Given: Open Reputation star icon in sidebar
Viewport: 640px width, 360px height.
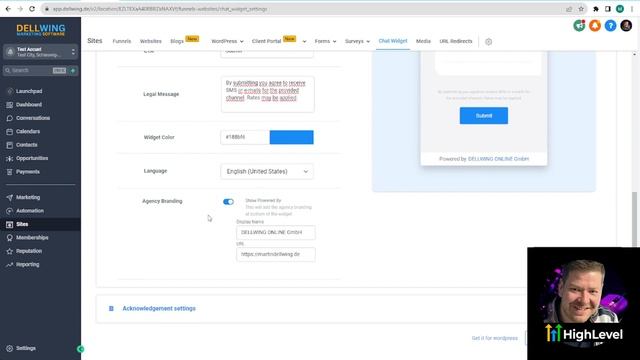Looking at the screenshot, I should tap(10, 251).
